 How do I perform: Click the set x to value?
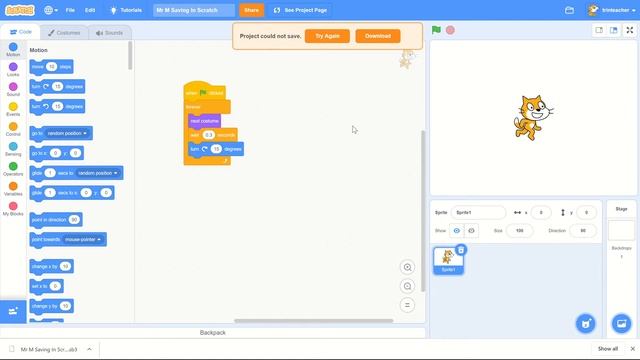tap(55, 286)
